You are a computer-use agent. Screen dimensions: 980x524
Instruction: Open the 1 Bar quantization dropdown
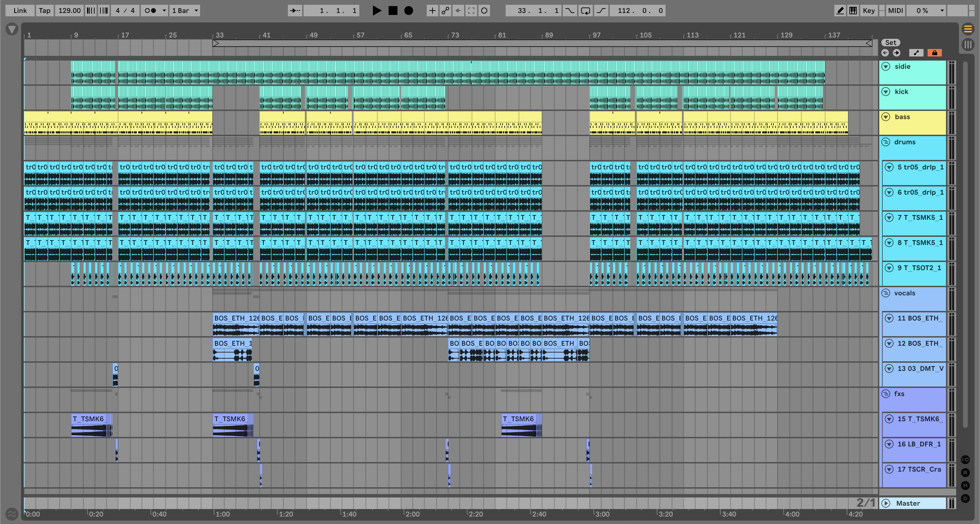(185, 11)
